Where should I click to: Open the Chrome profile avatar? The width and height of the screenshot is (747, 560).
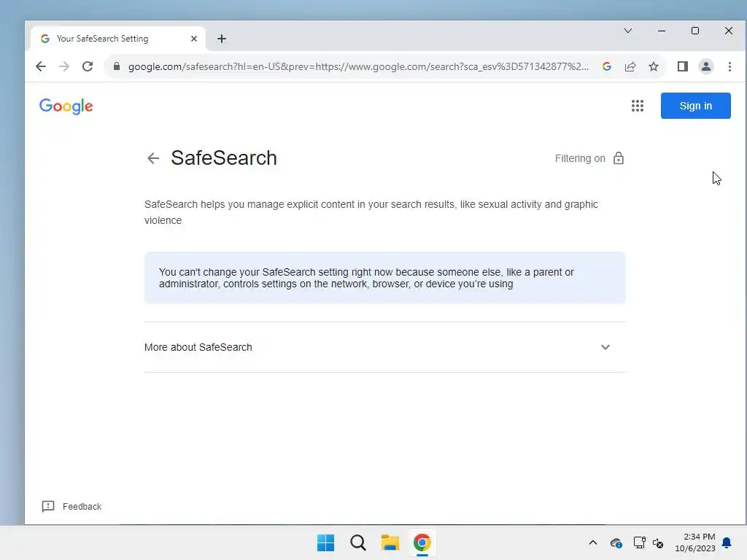click(x=706, y=66)
